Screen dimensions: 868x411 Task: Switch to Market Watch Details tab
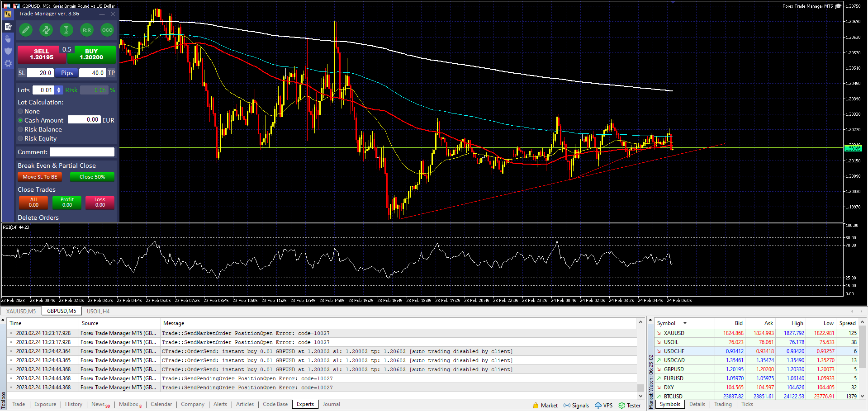point(697,404)
